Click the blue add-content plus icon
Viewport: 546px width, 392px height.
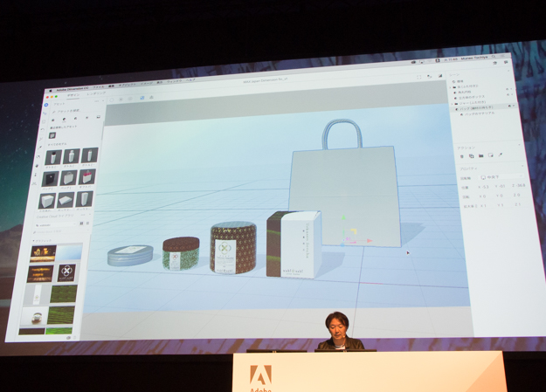pyautogui.click(x=46, y=104)
